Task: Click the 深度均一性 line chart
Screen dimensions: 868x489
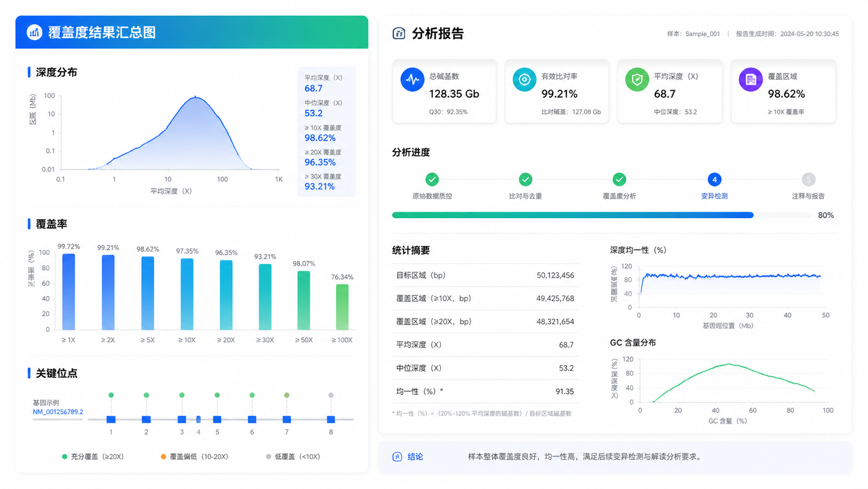Action: tap(731, 286)
